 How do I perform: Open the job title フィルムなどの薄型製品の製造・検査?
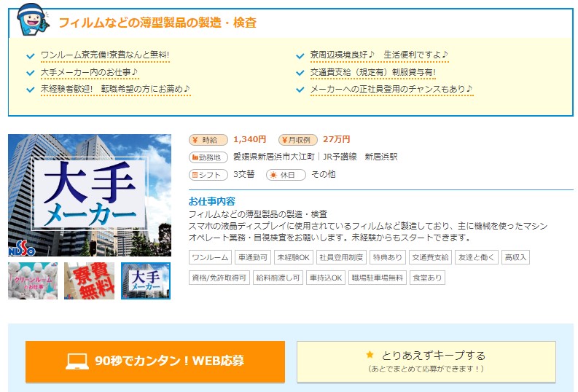pos(157,23)
